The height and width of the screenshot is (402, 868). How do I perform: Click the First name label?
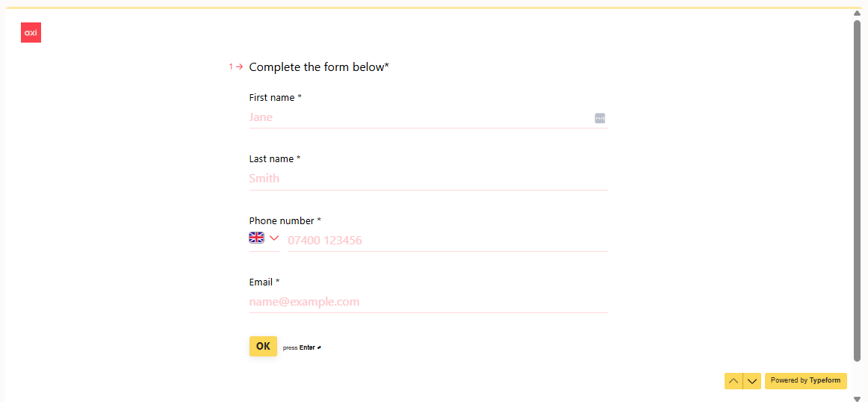pos(275,98)
